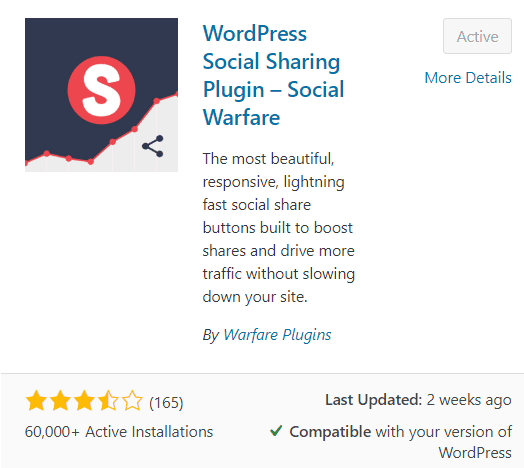Click the plugin description paragraph
The height and width of the screenshot is (468, 524).
point(279,228)
